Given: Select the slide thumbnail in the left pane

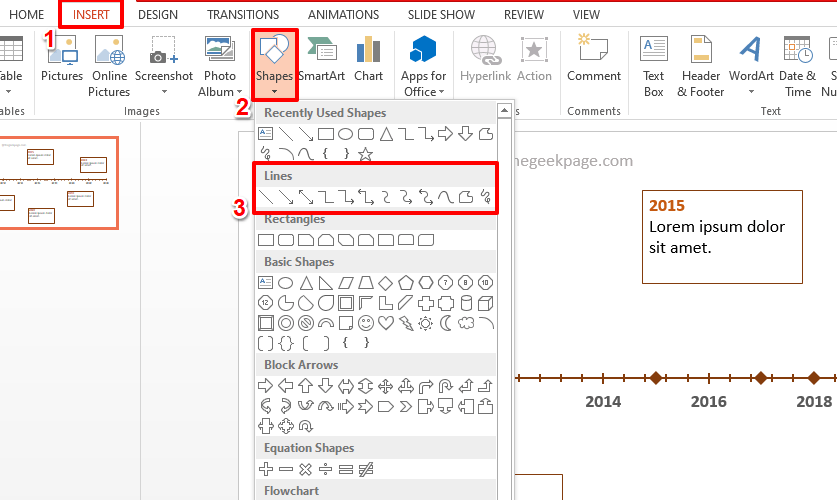Looking at the screenshot, I should pyautogui.click(x=58, y=183).
